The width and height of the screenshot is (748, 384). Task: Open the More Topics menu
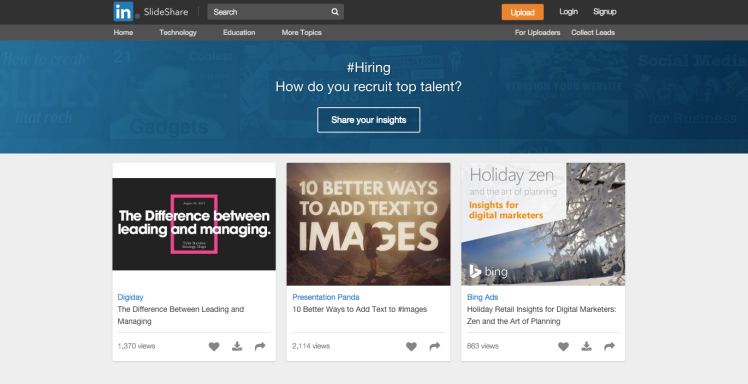tap(301, 32)
